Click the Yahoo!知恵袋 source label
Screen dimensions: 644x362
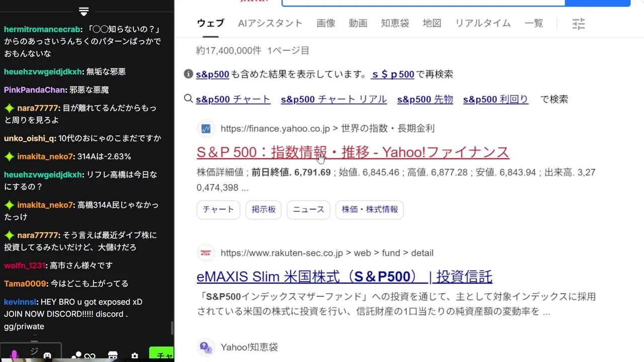pos(249,347)
